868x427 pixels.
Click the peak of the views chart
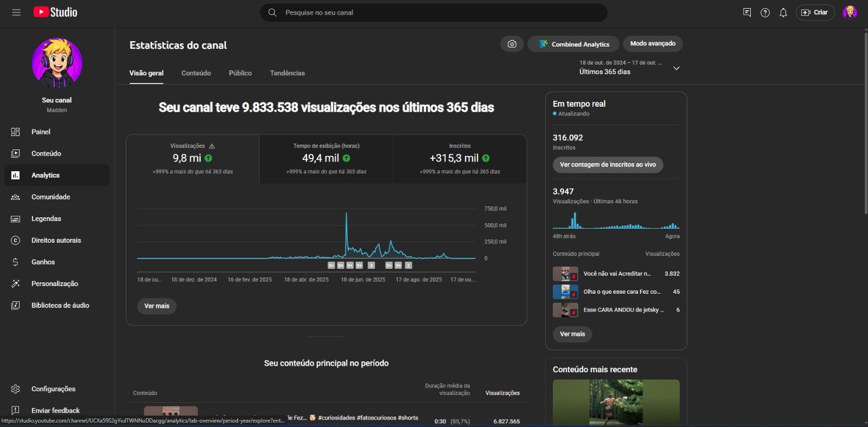(x=346, y=214)
